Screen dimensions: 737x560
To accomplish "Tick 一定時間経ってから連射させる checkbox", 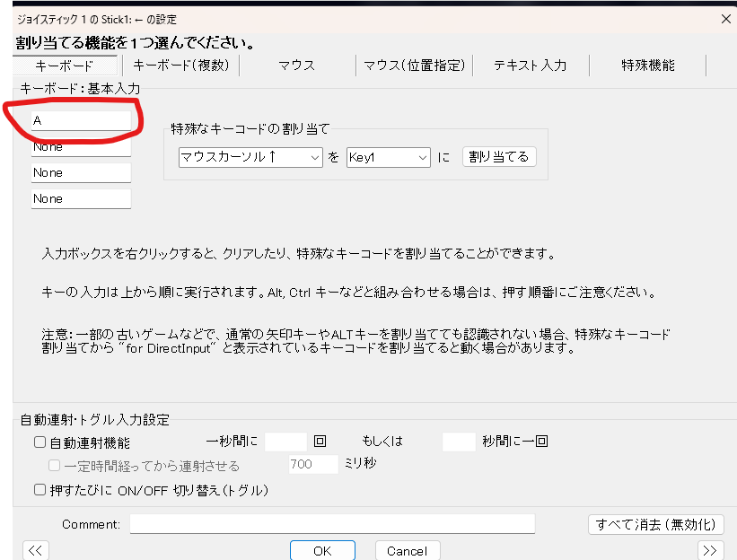I will point(54,465).
